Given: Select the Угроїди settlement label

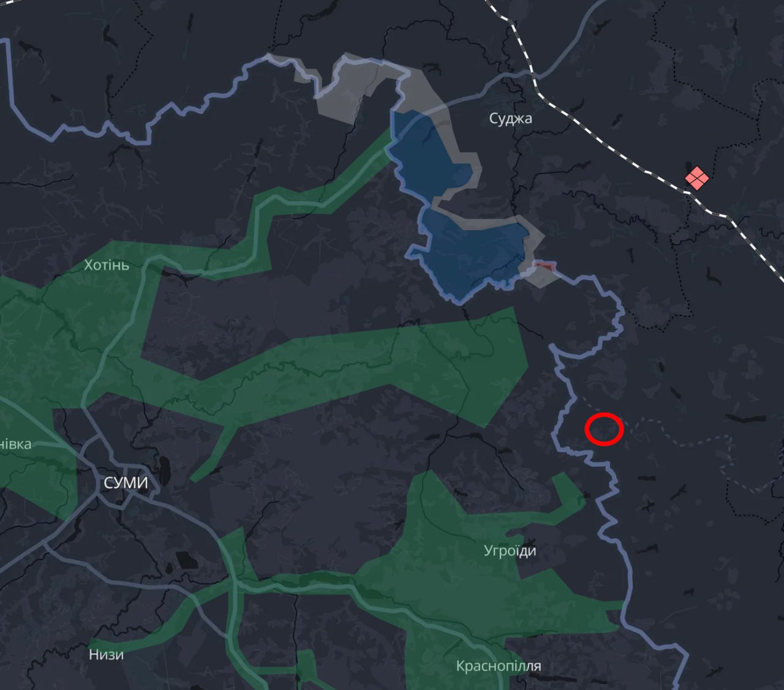Looking at the screenshot, I should point(510,551).
